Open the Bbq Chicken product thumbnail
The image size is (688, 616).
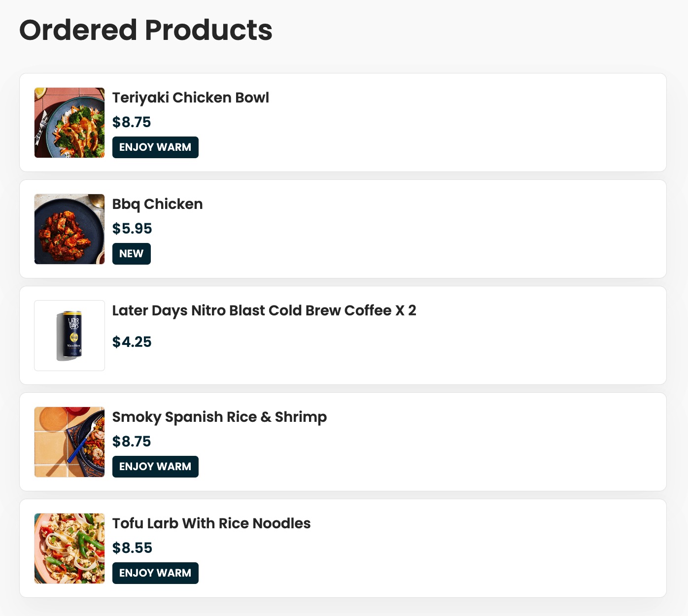point(69,229)
